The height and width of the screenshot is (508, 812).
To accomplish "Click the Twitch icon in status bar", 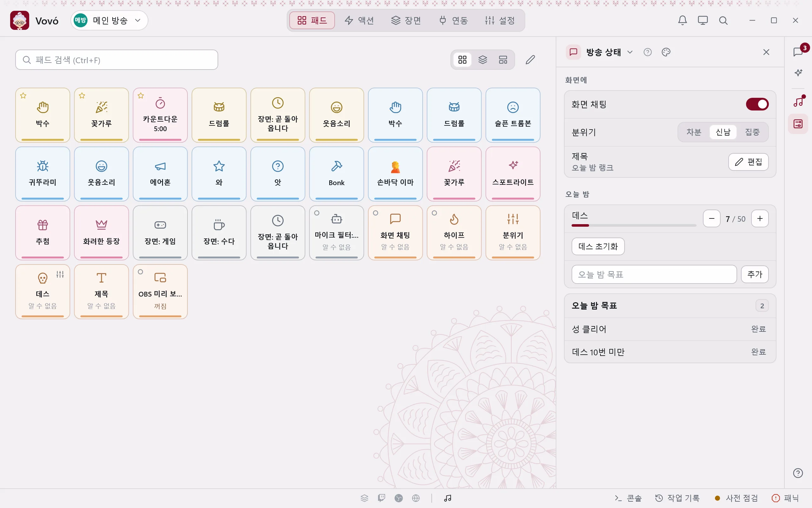I will pyautogui.click(x=382, y=498).
